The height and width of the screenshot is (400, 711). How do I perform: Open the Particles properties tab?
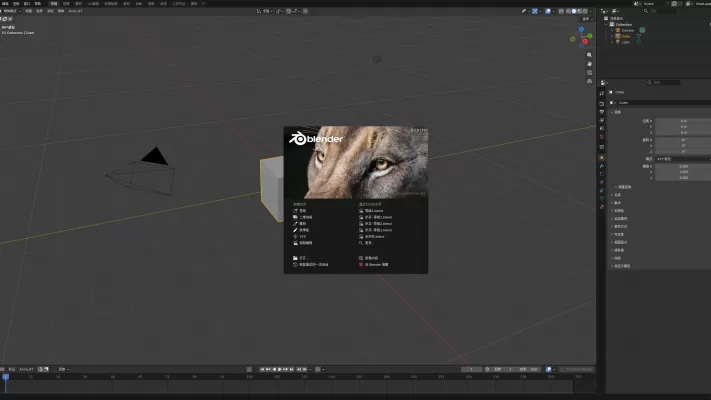(x=602, y=174)
